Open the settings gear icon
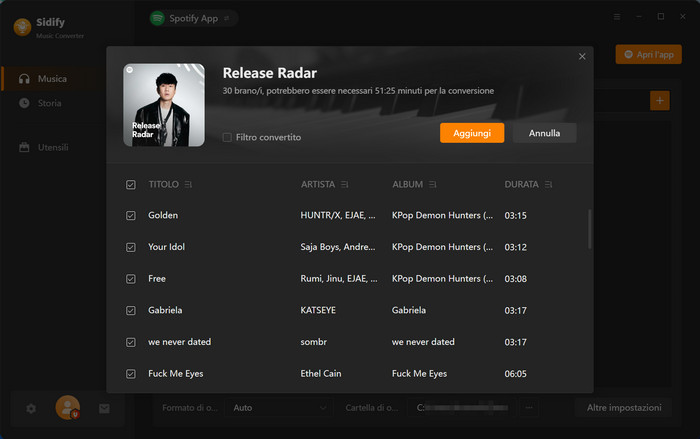The height and width of the screenshot is (439, 700). click(31, 408)
